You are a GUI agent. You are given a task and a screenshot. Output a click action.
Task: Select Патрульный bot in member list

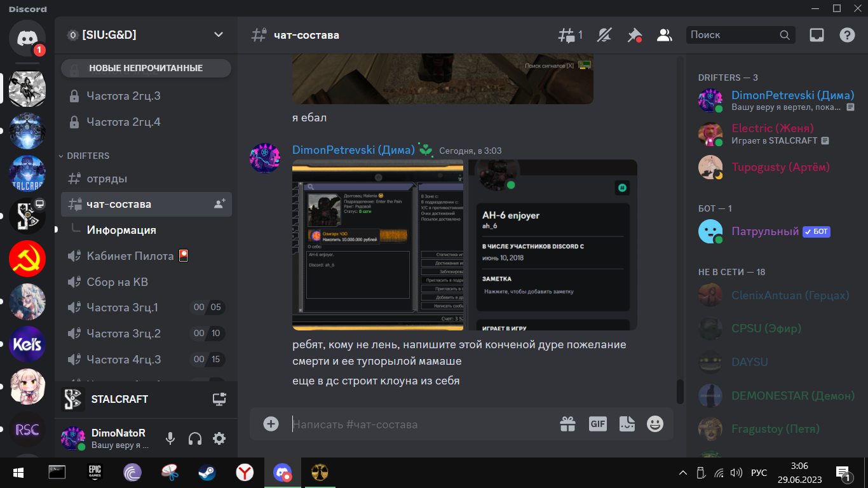776,231
